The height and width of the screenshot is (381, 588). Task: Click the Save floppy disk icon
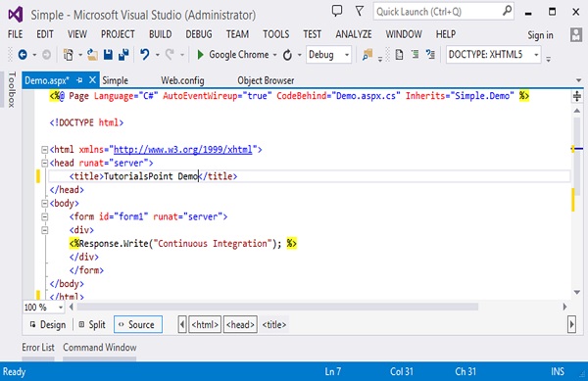coord(108,55)
